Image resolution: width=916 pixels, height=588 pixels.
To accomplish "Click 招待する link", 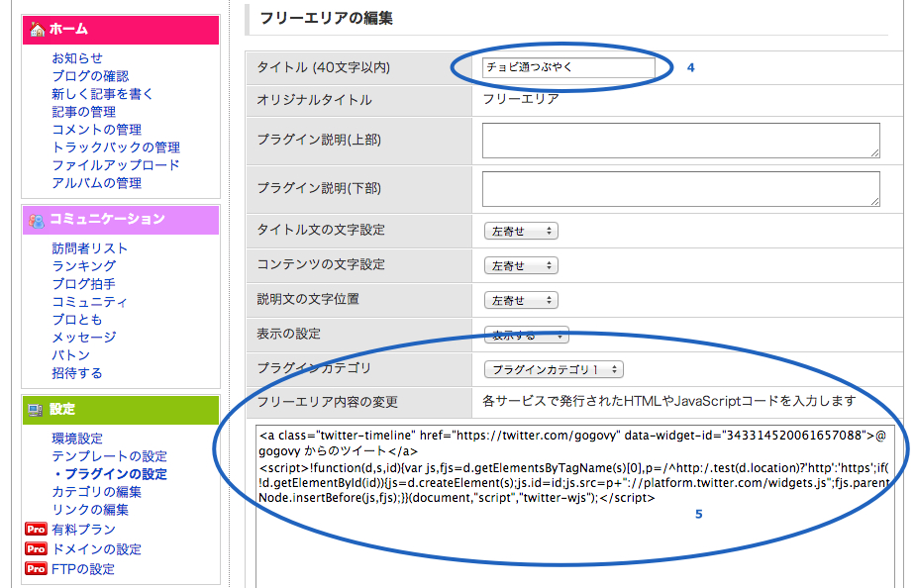I will click(77, 373).
